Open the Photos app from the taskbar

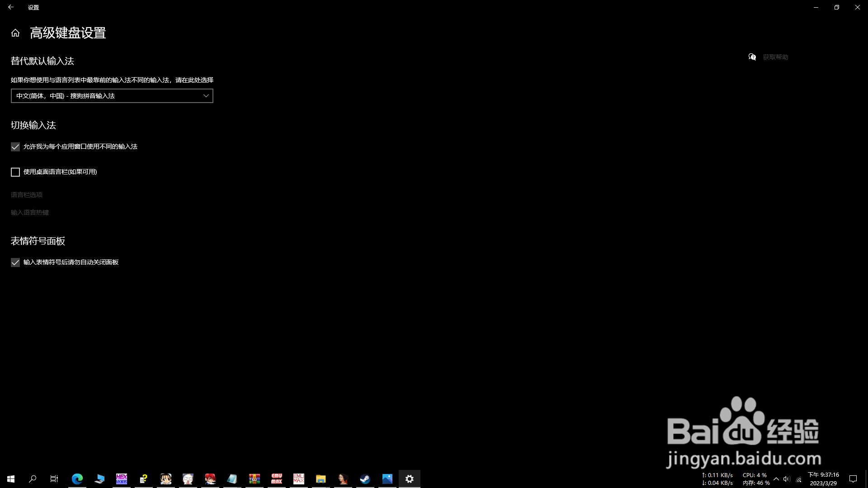pyautogui.click(x=387, y=479)
